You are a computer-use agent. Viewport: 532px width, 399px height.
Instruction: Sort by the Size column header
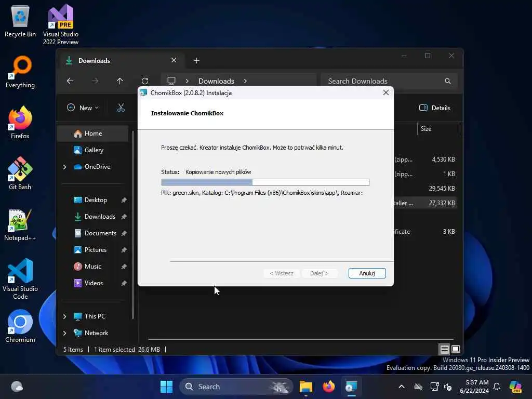(437, 129)
